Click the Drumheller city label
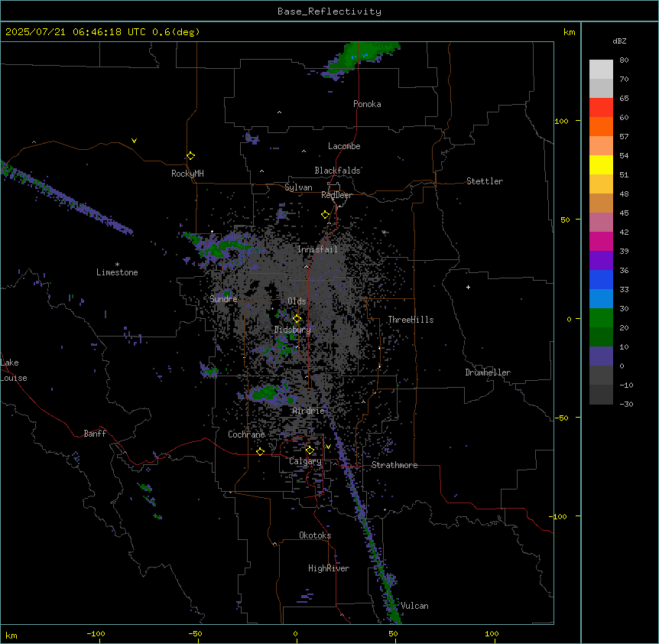Screen dimensions: 659x644 point(488,372)
